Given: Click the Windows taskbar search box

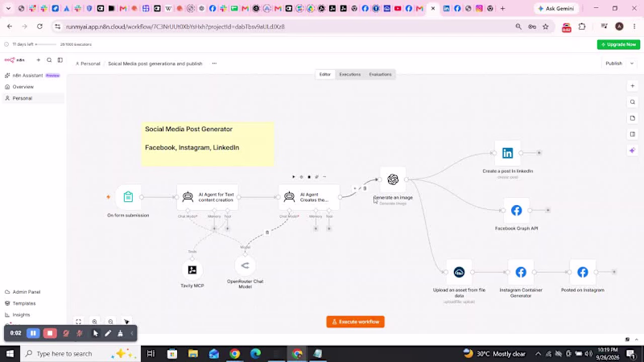Looking at the screenshot, I should (x=80, y=353).
